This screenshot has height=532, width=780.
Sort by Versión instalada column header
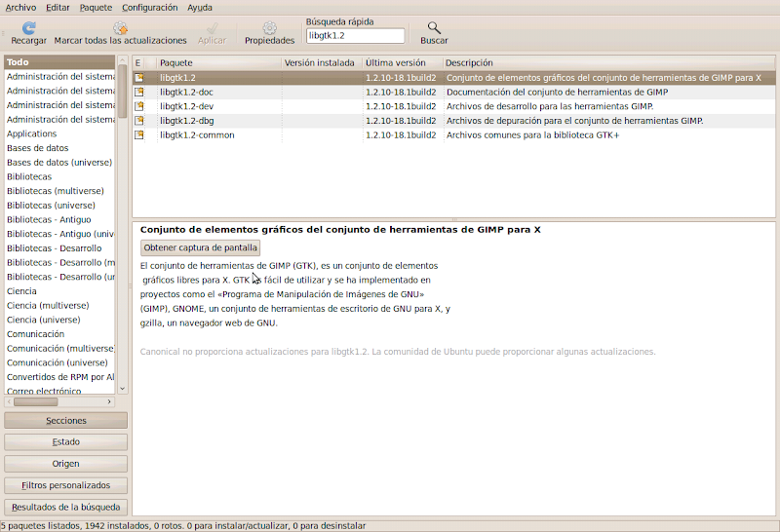pyautogui.click(x=322, y=63)
